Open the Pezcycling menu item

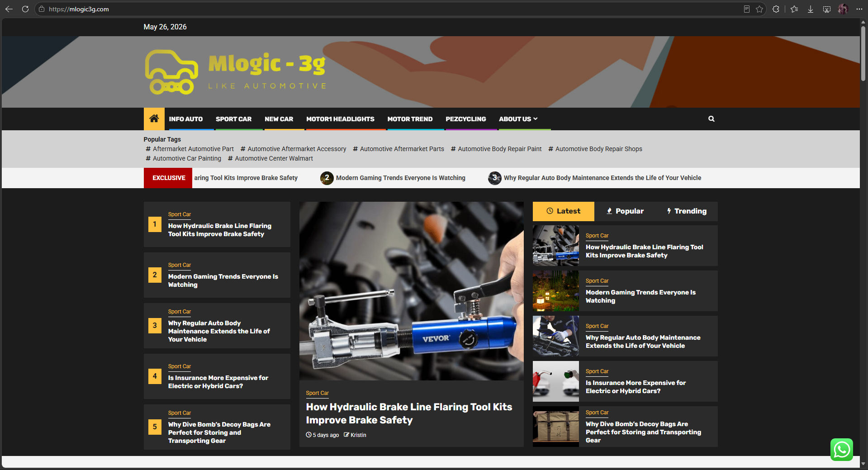click(x=466, y=119)
